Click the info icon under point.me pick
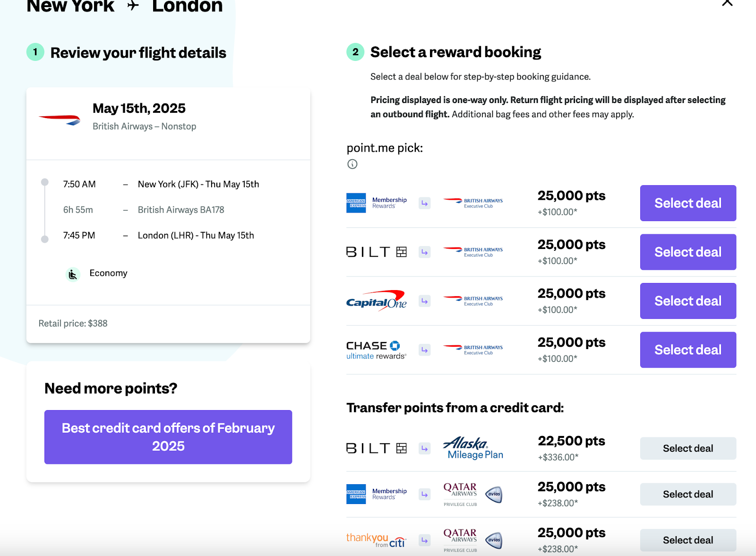756x556 pixels. tap(352, 164)
